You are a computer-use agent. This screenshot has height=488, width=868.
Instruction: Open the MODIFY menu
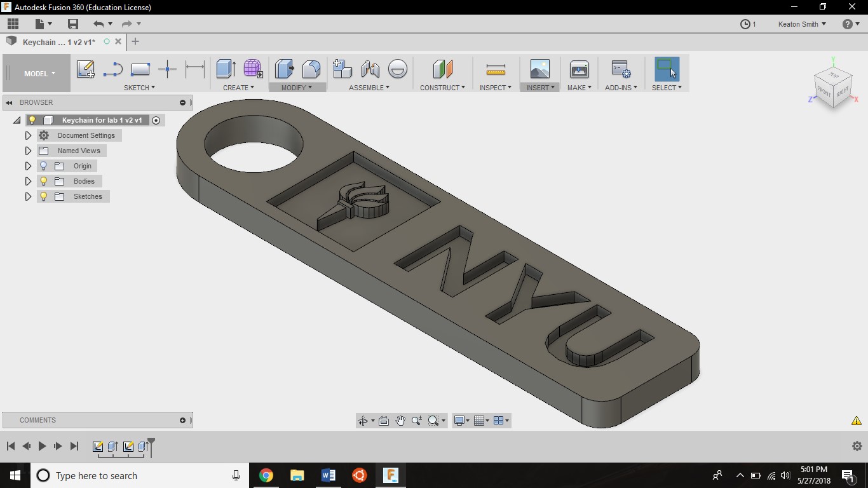[297, 88]
